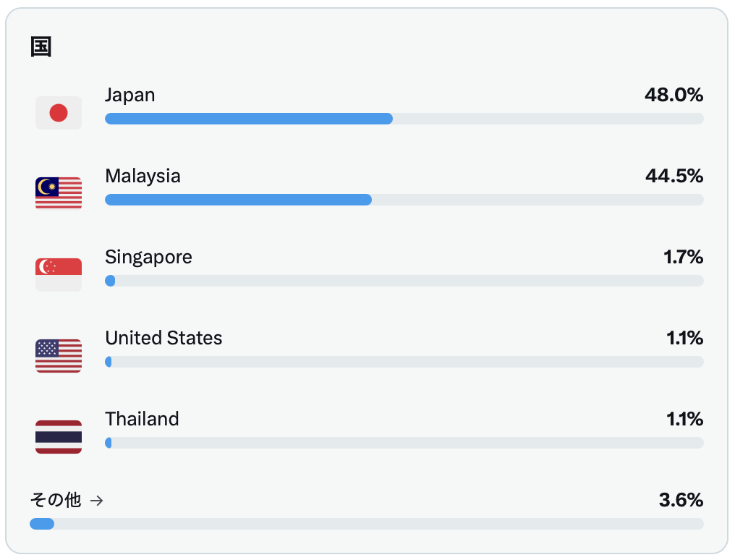Image resolution: width=735 pixels, height=560 pixels.
Task: Click the United States flag icon
Action: (x=59, y=356)
